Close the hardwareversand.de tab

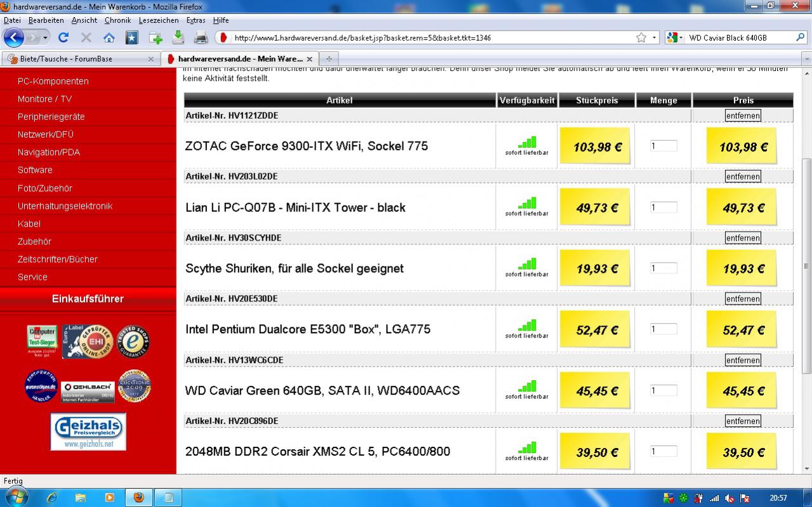(x=310, y=59)
